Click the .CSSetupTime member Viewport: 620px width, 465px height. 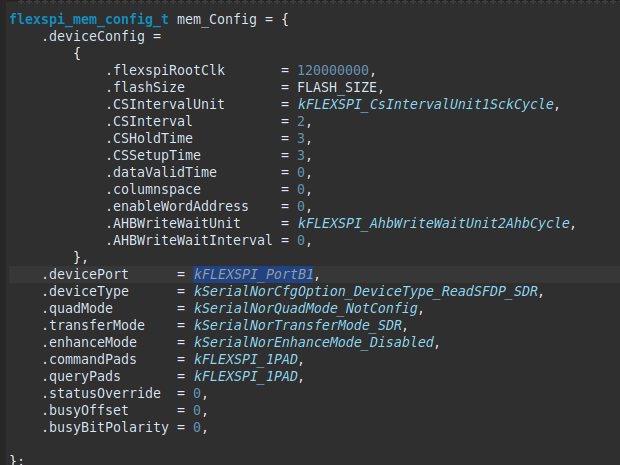[x=154, y=155]
